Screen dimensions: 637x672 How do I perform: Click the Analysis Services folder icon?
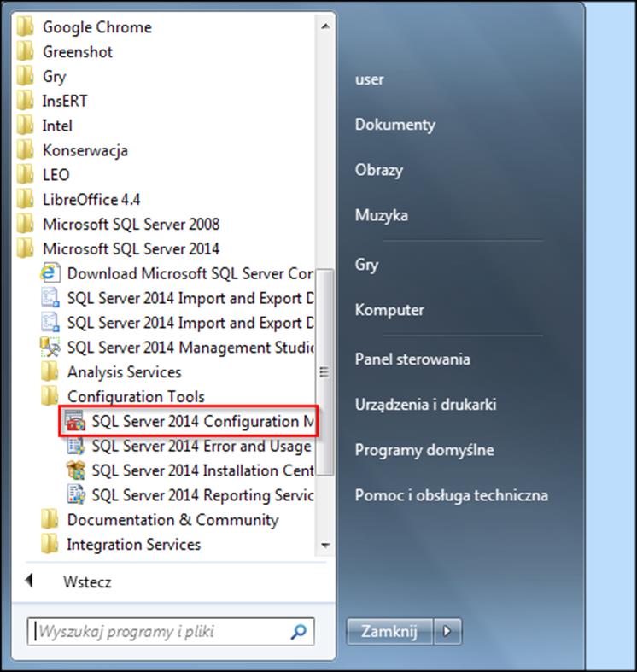coord(50,372)
